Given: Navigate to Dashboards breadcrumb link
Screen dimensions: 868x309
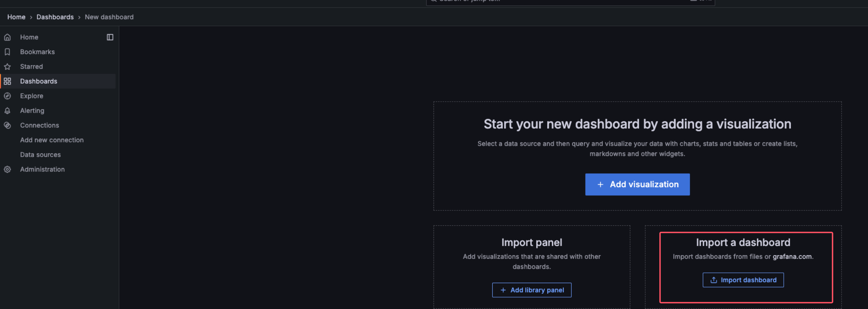Looking at the screenshot, I should coord(55,17).
